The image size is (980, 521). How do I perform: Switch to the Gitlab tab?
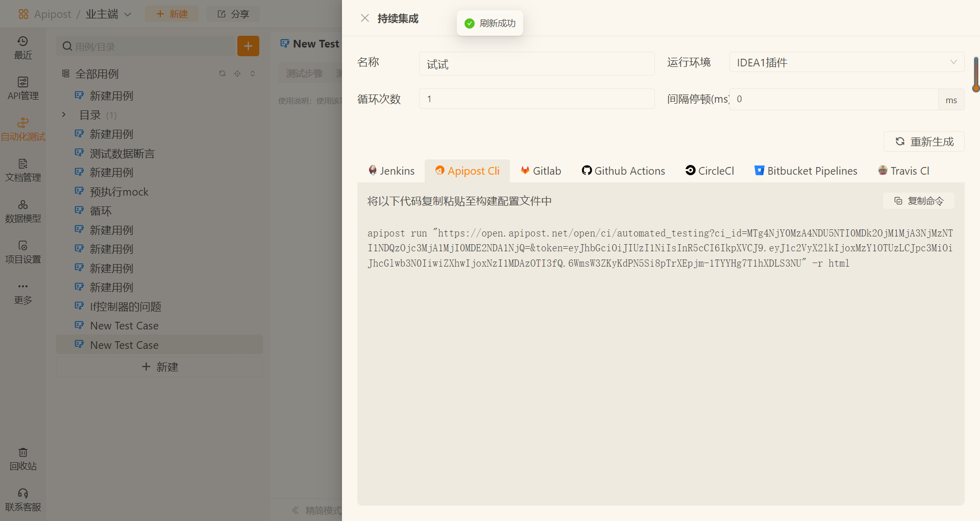tap(541, 171)
